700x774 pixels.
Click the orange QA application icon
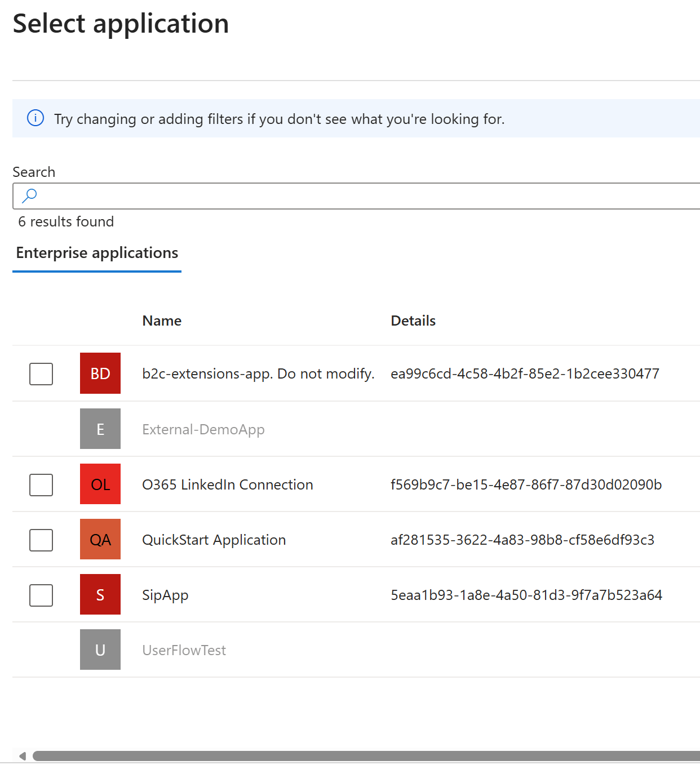click(100, 539)
